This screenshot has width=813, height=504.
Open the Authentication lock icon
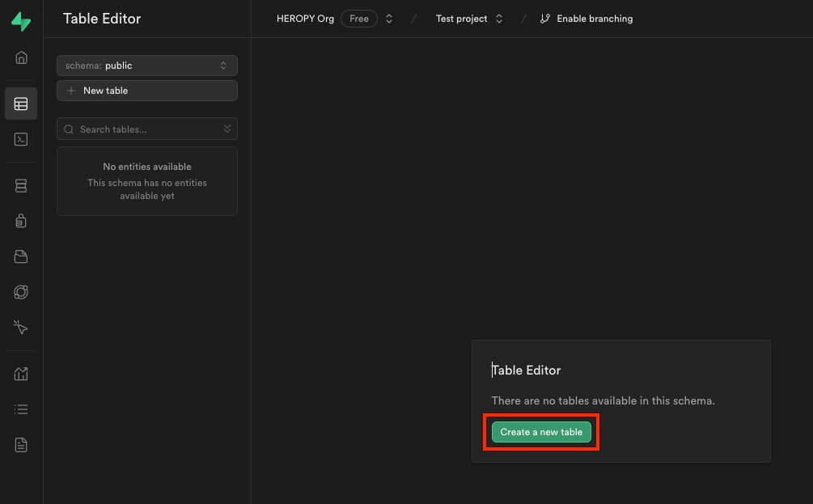click(x=20, y=221)
